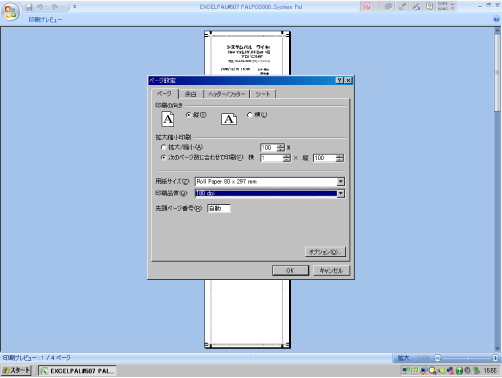The image size is (502, 378).
Task: Click the IME help question mark icon
Action: pyautogui.click(x=429, y=6)
